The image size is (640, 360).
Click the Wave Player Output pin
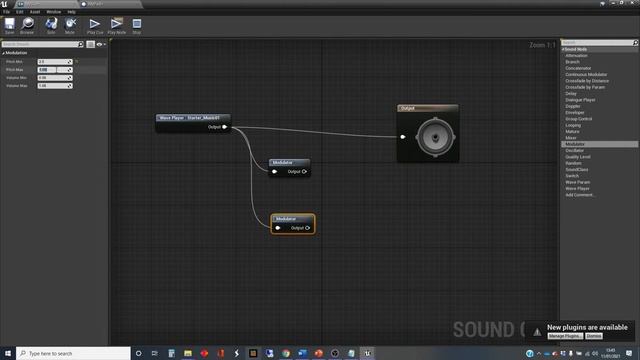point(224,127)
